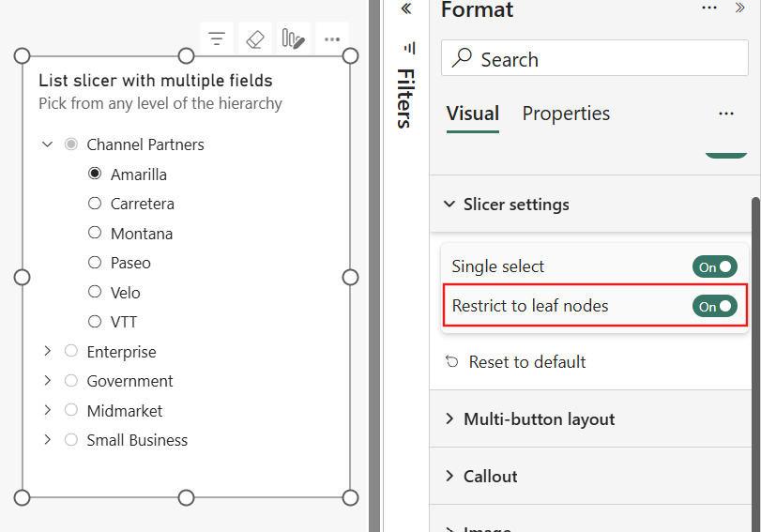The image size is (761, 532).
Task: Collapse Format pane with double arrow
Action: [x=739, y=8]
